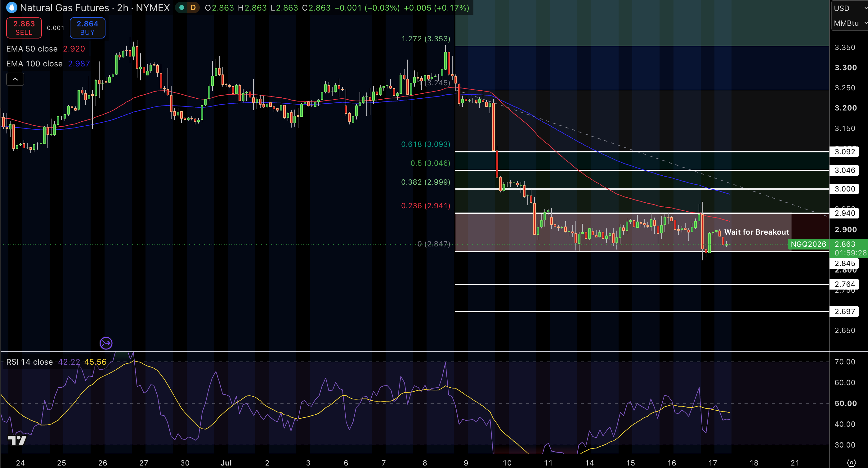Open chart settings gear icon at the bottom right
The image size is (868, 468).
coord(851,463)
